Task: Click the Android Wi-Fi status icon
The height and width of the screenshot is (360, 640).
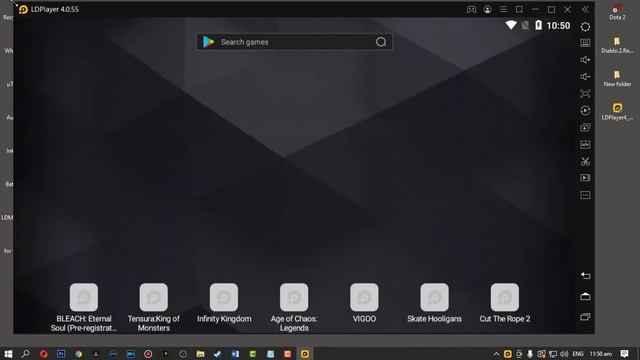Action: [x=511, y=25]
